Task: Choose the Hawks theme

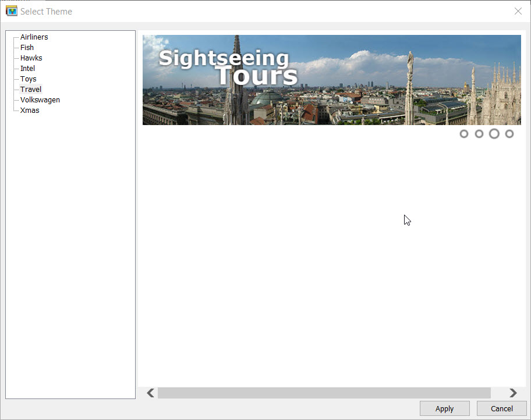Action: pyautogui.click(x=31, y=58)
